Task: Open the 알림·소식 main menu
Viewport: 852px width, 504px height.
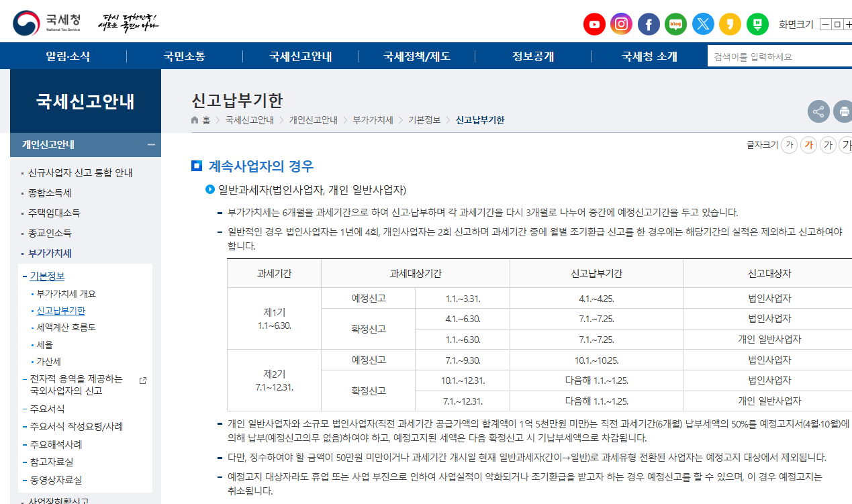Action: (68, 56)
